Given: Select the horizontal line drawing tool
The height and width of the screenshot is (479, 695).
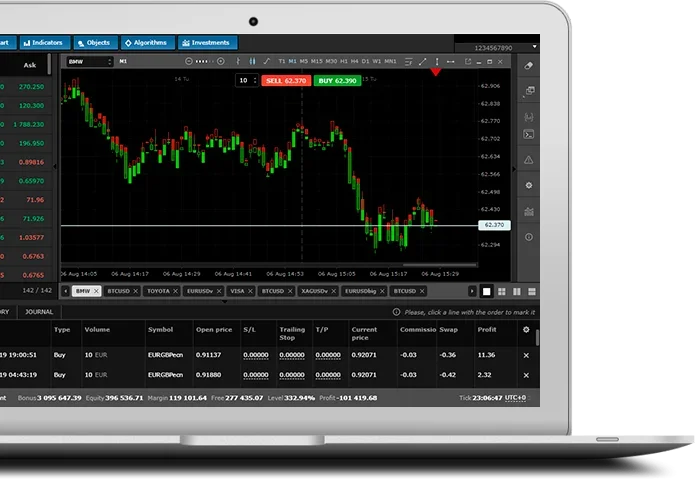Looking at the screenshot, I should (x=451, y=62).
